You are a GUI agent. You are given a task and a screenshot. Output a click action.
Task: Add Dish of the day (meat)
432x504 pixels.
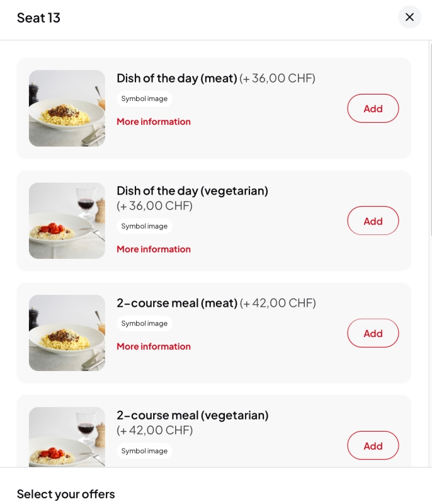coord(373,108)
